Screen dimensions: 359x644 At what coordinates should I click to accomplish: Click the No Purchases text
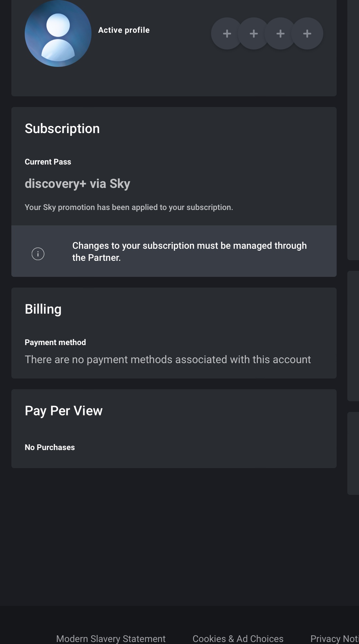pos(50,447)
